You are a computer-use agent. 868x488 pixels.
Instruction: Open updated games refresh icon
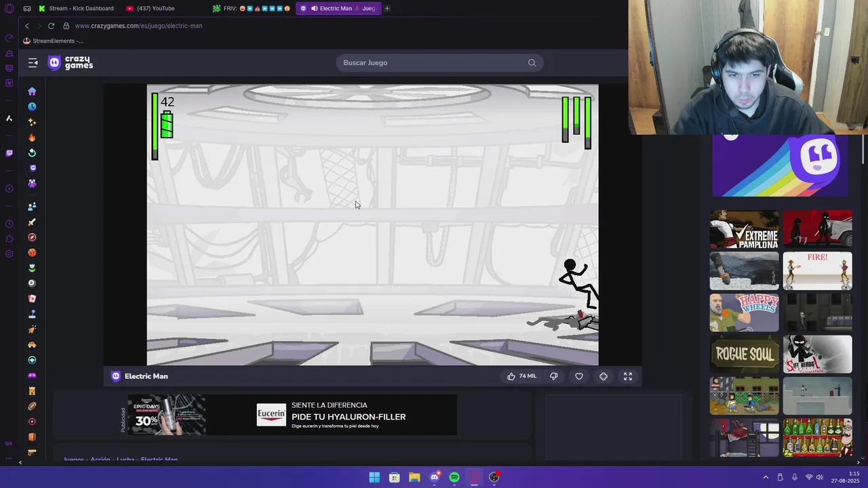[x=32, y=152]
